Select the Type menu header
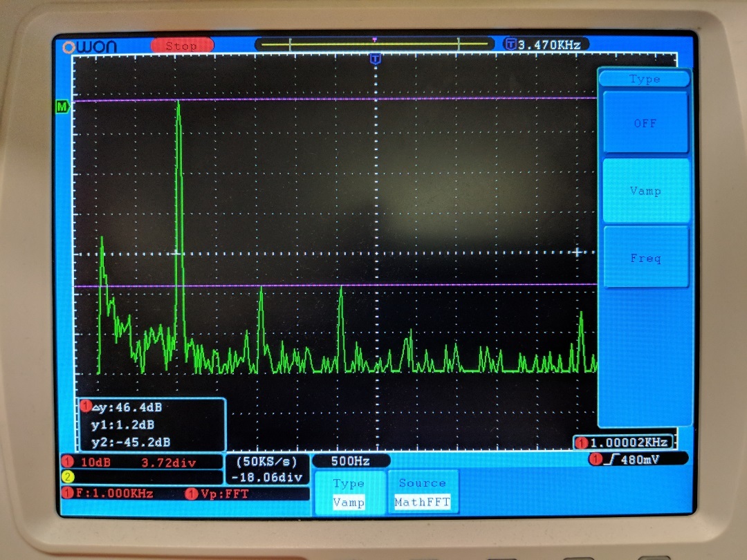This screenshot has width=747, height=560. pos(643,79)
